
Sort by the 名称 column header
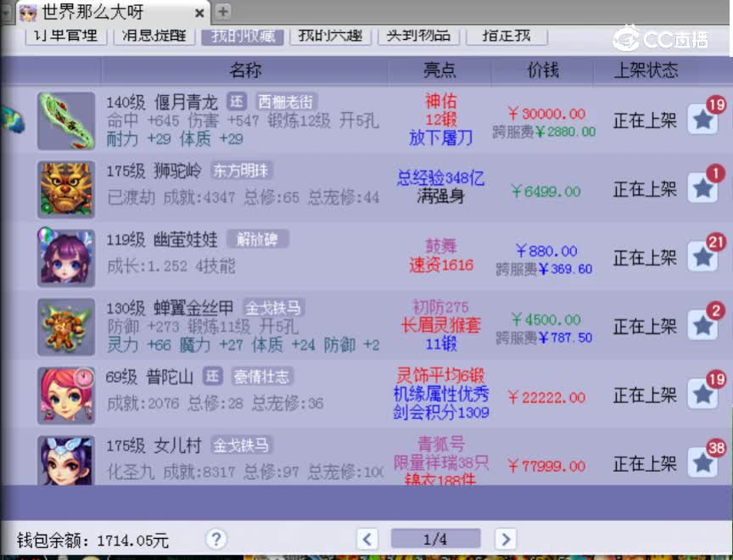coord(245,70)
